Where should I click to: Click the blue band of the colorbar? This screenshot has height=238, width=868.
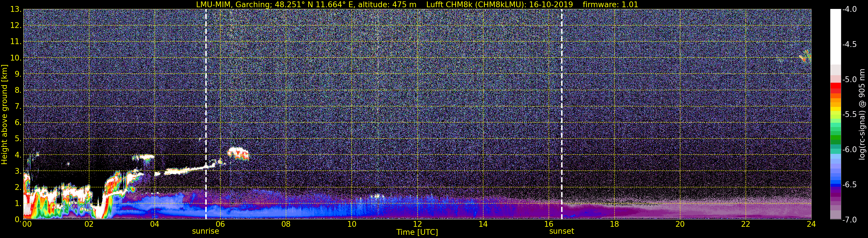[x=836, y=184]
